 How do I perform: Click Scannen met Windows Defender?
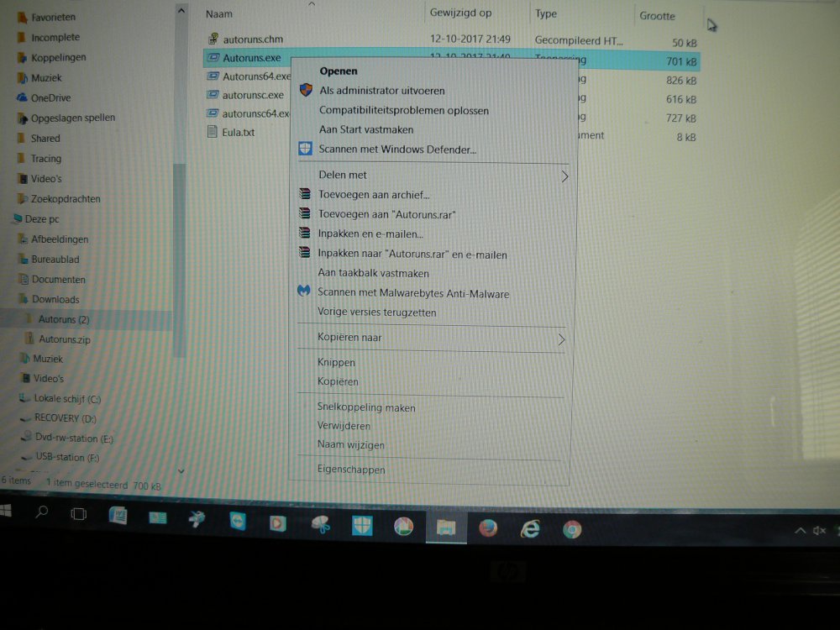click(x=397, y=149)
